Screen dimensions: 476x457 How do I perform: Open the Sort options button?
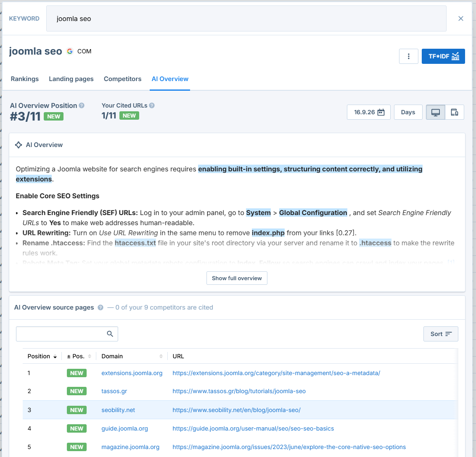(441, 334)
